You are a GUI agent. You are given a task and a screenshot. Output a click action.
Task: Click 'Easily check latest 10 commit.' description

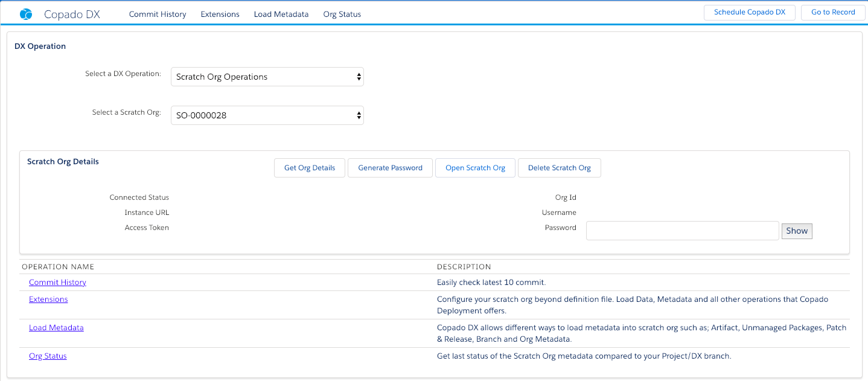[491, 282]
